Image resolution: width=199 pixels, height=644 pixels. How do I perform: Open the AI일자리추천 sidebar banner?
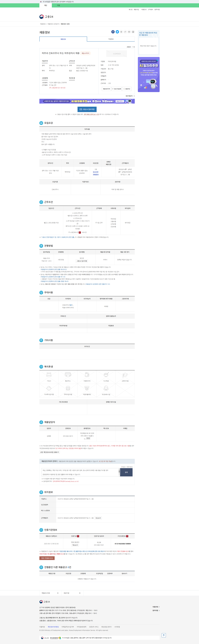point(149,74)
